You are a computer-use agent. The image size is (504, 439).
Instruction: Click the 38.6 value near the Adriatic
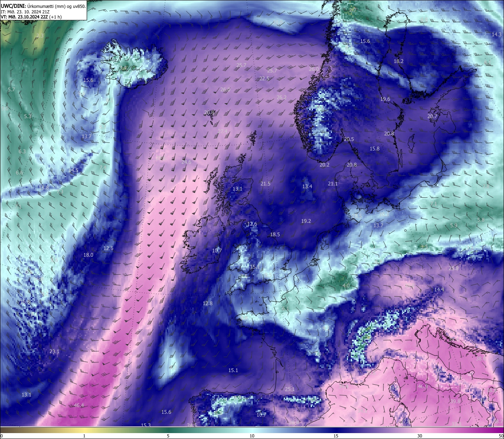(481, 359)
